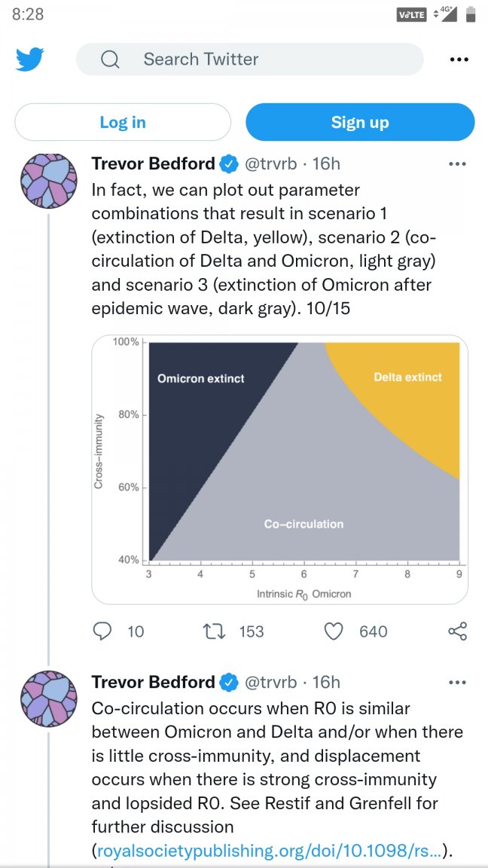Screen dimensions: 488x868
Task: Open the royalsocietypublishing.org link
Action: pyautogui.click(x=269, y=851)
